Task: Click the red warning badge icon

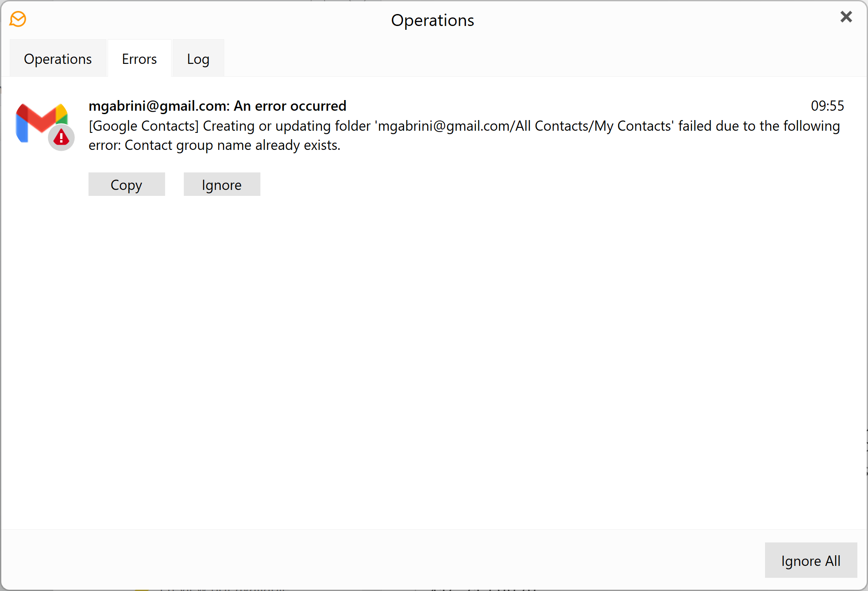Action: pyautogui.click(x=61, y=138)
